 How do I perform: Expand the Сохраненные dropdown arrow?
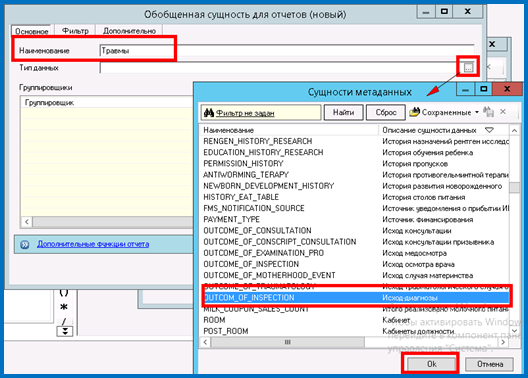(477, 112)
